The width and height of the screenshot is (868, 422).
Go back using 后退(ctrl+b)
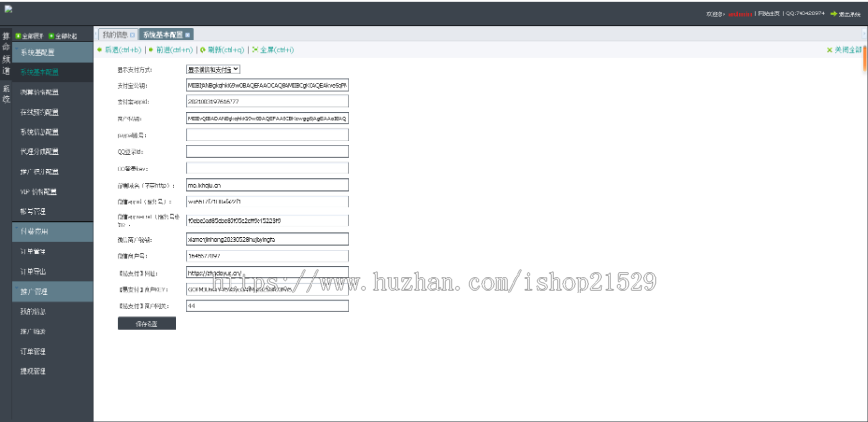click(x=119, y=50)
